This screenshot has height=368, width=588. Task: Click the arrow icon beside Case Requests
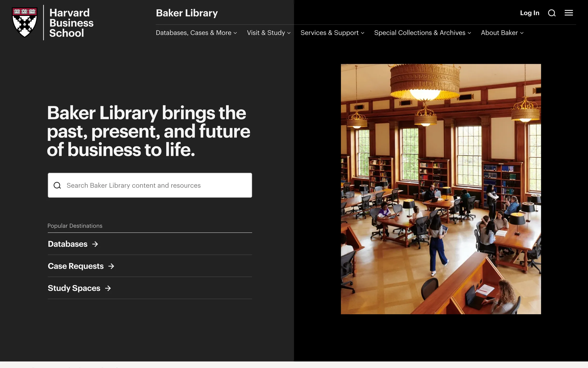coord(111,266)
